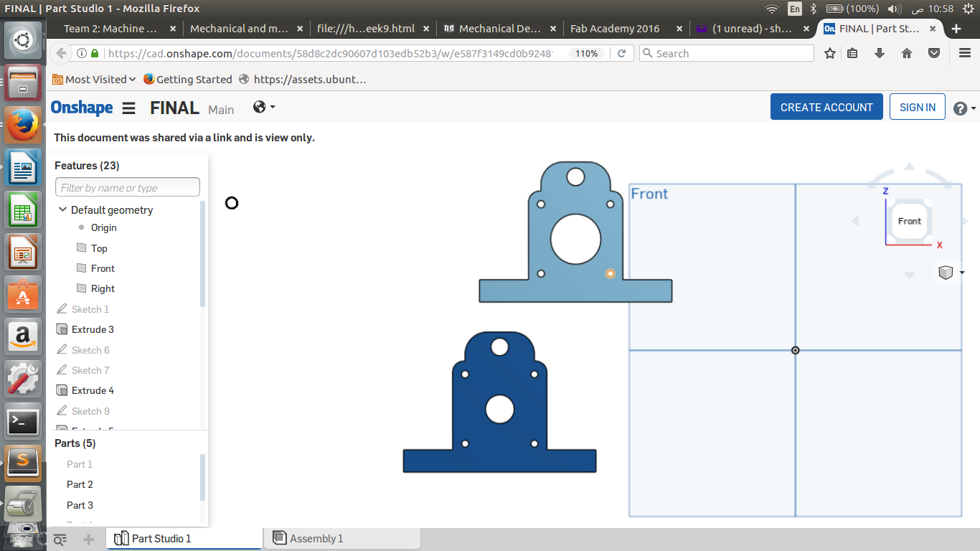Viewport: 980px width, 551px height.
Task: Open the Onshape hamburger menu
Action: pos(128,108)
